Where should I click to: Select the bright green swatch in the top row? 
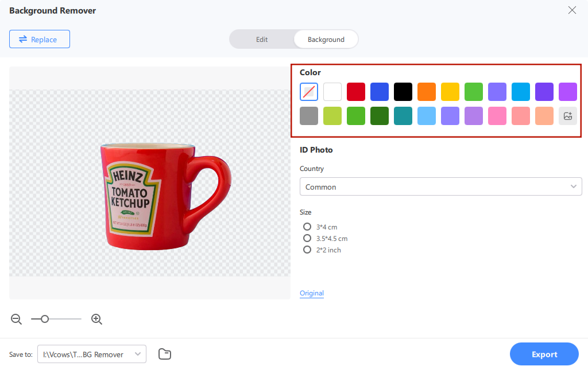point(474,92)
